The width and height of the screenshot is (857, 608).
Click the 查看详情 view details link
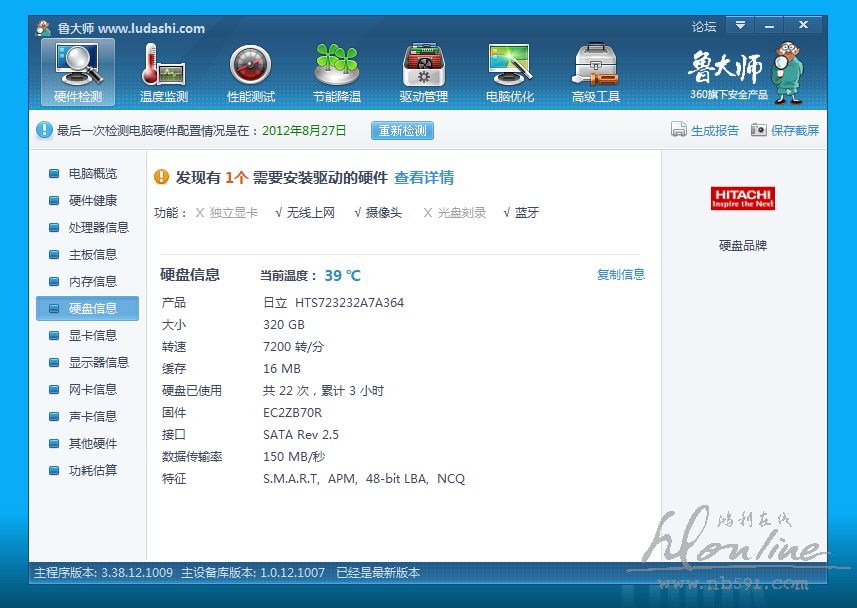[424, 178]
